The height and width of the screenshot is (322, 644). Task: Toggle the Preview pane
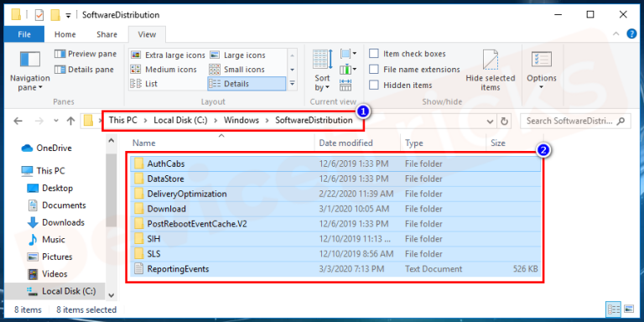tap(86, 54)
